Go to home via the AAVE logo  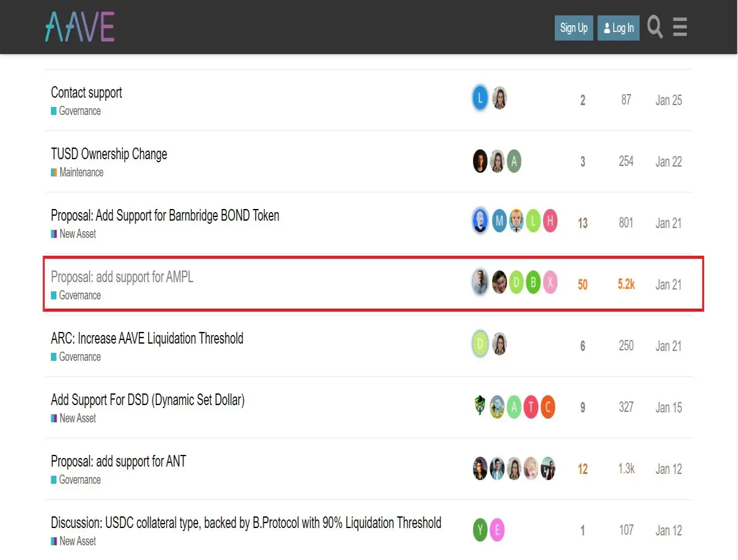click(80, 27)
